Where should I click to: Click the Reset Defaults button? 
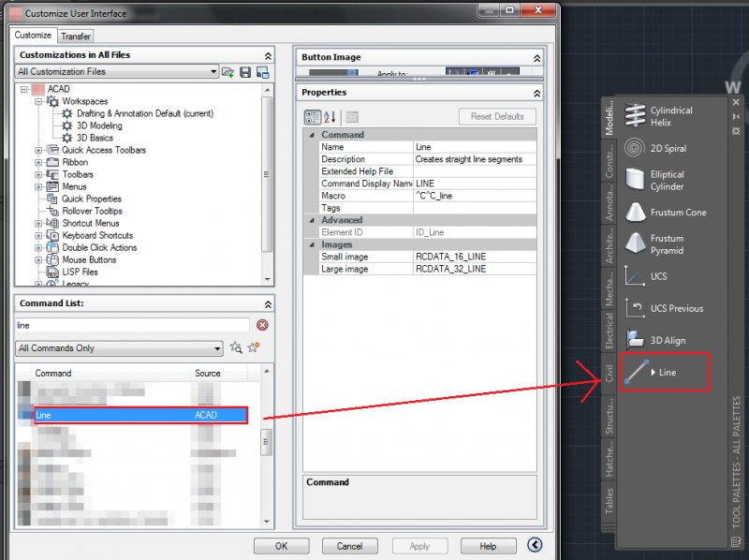497,116
